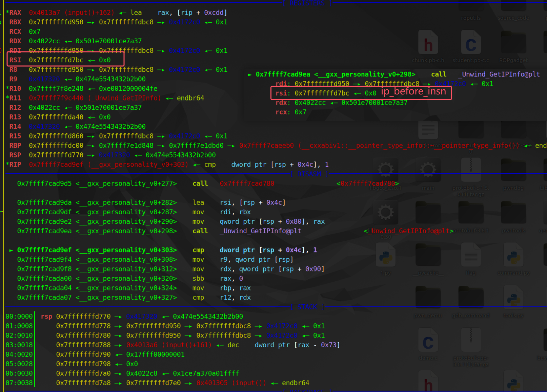Click the cmp r12, rdx instruction
Screen dimensions: 547x392
222,297
